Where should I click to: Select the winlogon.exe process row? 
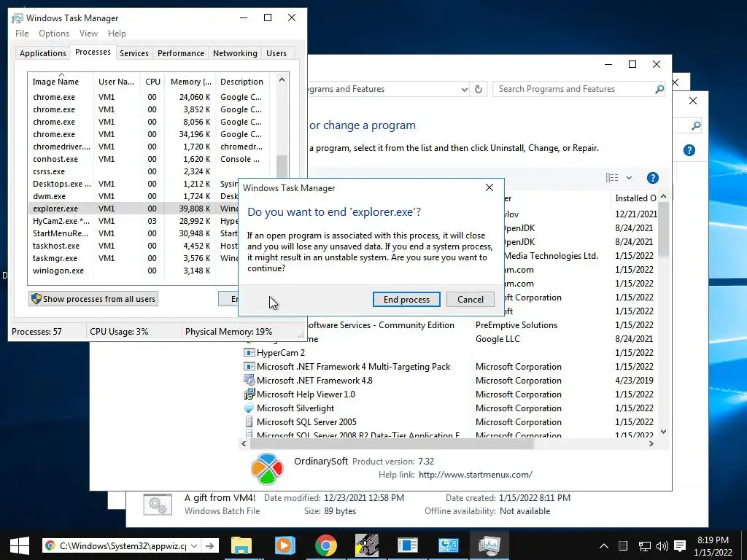(x=133, y=271)
